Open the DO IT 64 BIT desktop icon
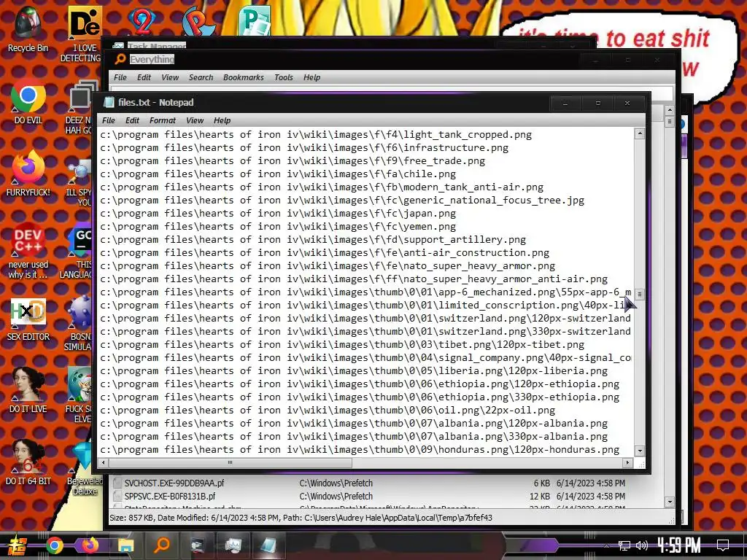747x560 pixels. point(28,463)
